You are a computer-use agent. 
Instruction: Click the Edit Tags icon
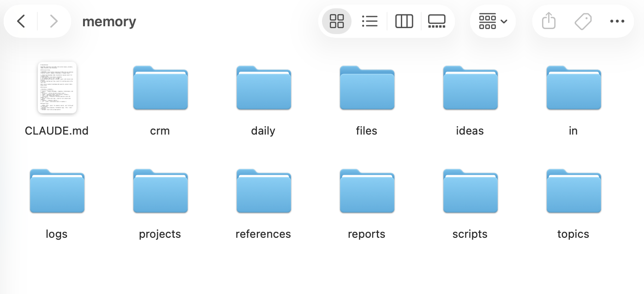point(583,21)
